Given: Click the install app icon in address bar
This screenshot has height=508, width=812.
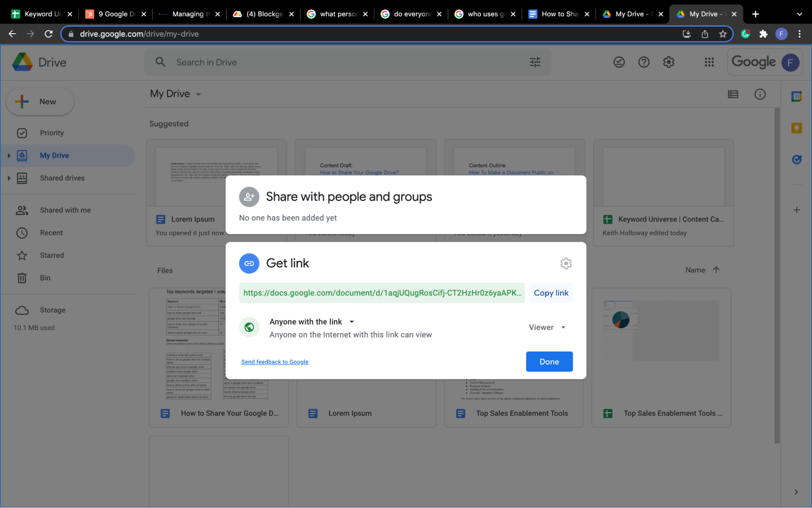Looking at the screenshot, I should point(686,34).
